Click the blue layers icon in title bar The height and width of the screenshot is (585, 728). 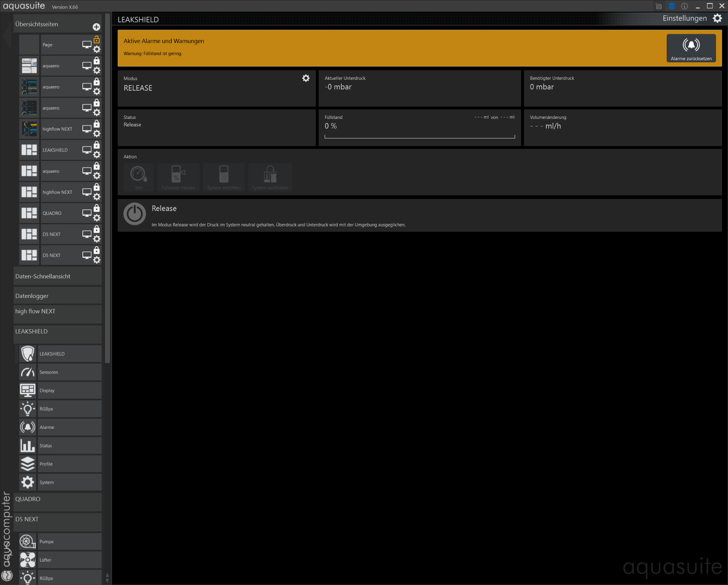pyautogui.click(x=672, y=6)
